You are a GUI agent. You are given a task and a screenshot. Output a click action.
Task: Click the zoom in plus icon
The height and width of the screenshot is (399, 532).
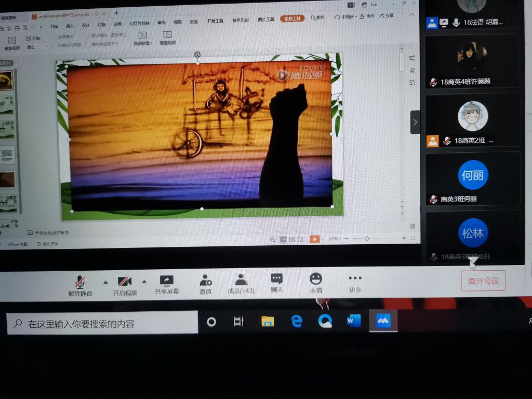click(x=404, y=238)
